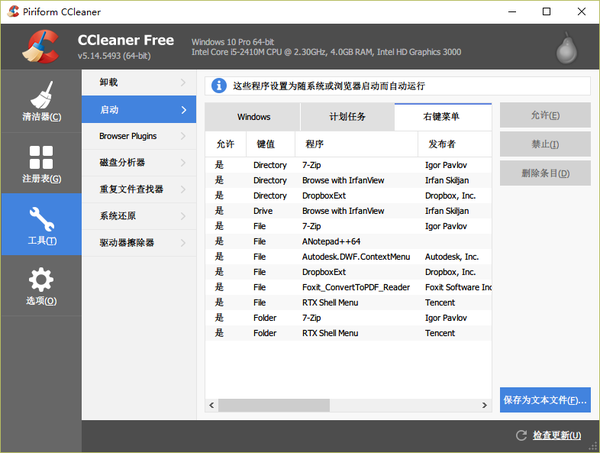The width and height of the screenshot is (600, 453).
Task: Click the refresh icon beside 检查更新
Action: click(521, 435)
